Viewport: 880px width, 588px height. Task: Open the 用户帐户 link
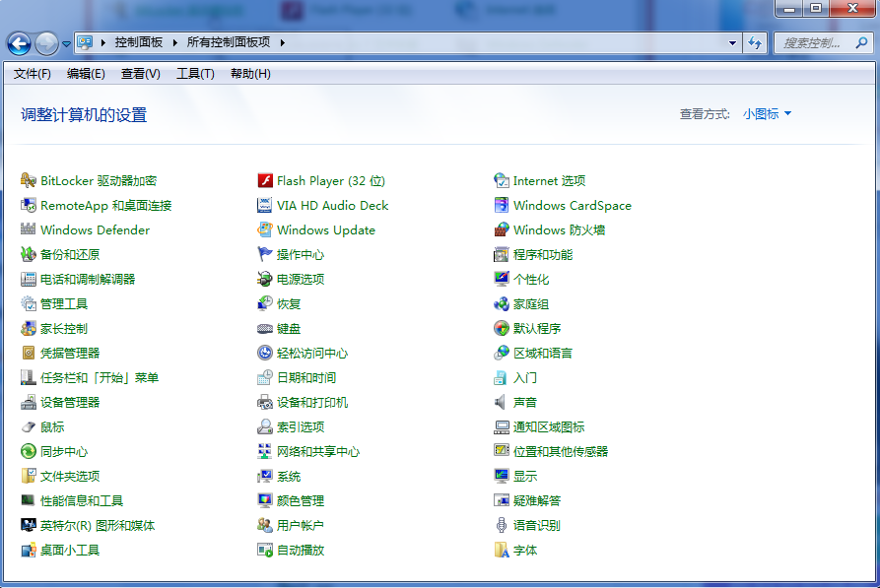301,526
